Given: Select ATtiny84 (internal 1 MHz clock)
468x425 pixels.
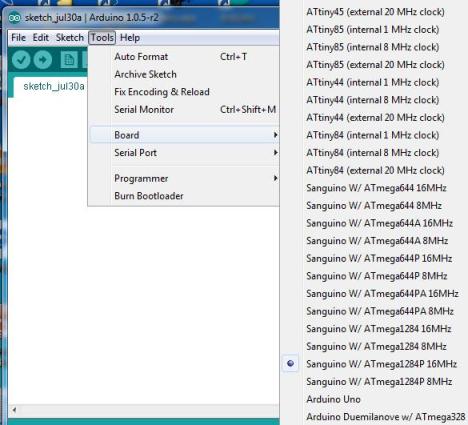Looking at the screenshot, I should tap(374, 135).
